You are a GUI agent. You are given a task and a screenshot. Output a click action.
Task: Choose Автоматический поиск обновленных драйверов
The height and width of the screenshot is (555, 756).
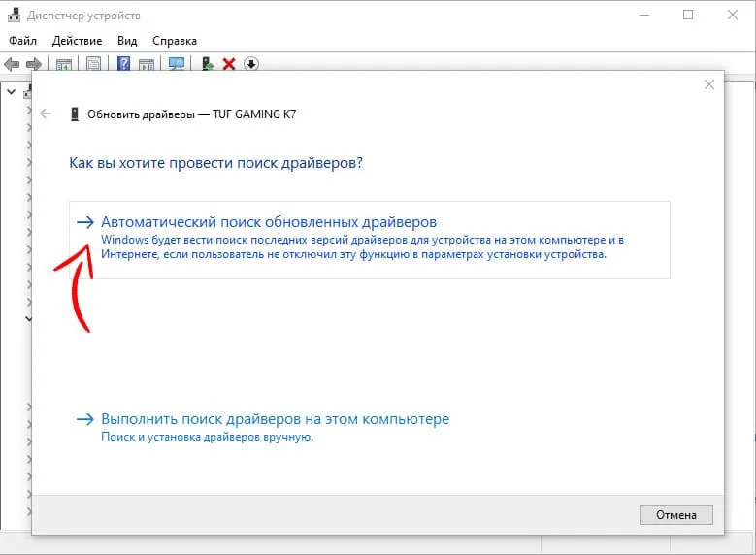pyautogui.click(x=269, y=222)
